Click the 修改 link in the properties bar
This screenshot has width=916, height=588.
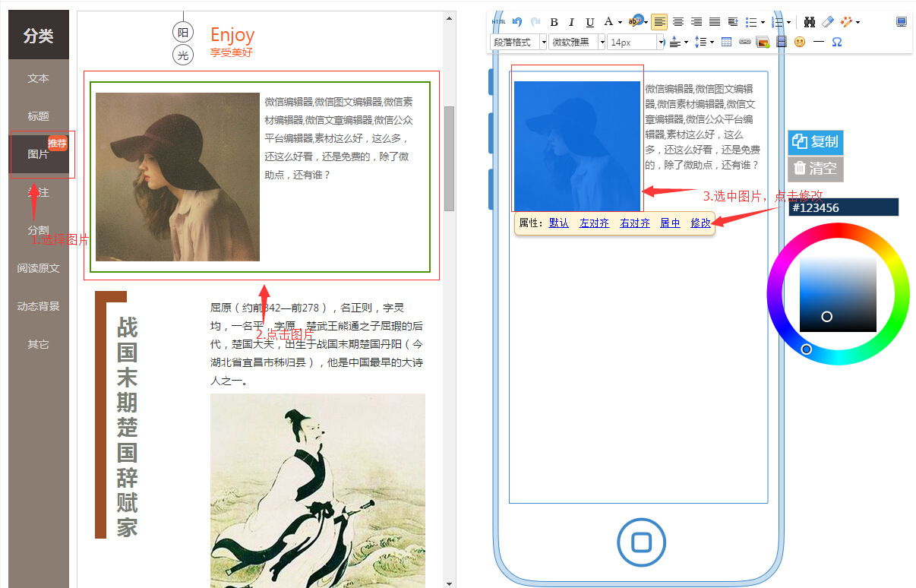point(699,223)
